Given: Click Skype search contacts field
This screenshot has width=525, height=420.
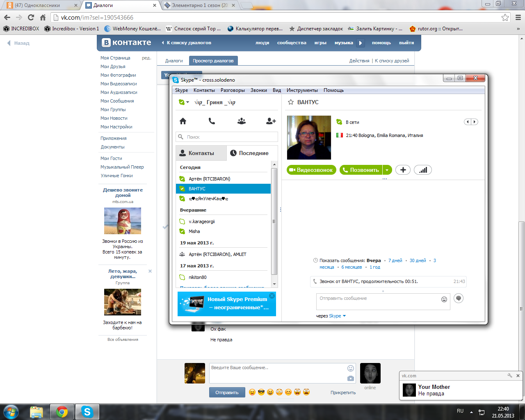Looking at the screenshot, I should coord(227,137).
